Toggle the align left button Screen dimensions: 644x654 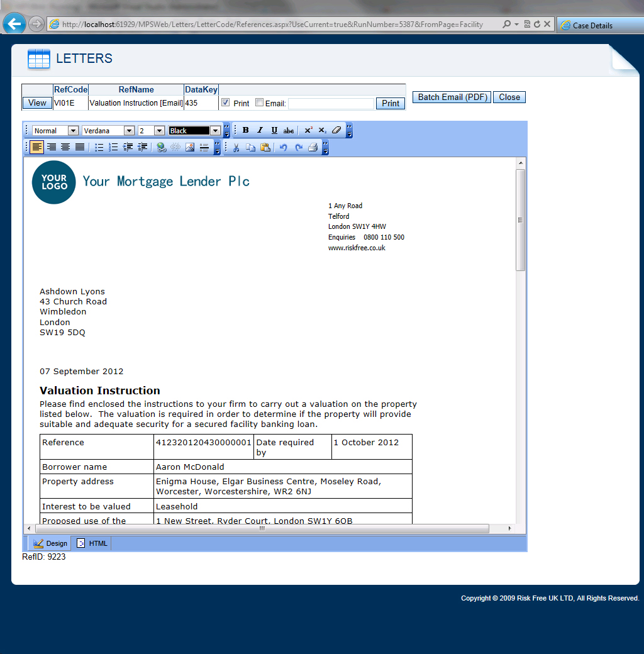coord(37,147)
